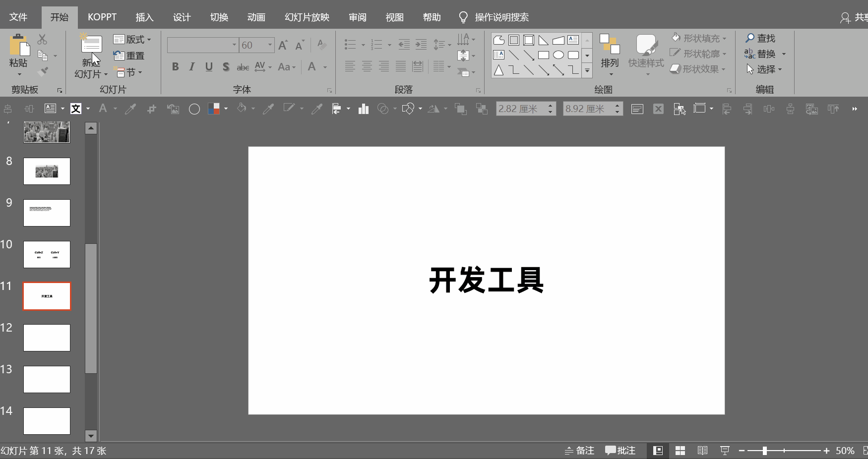Click the Copy icon in clipboard group
The height and width of the screenshot is (459, 868).
pos(43,56)
